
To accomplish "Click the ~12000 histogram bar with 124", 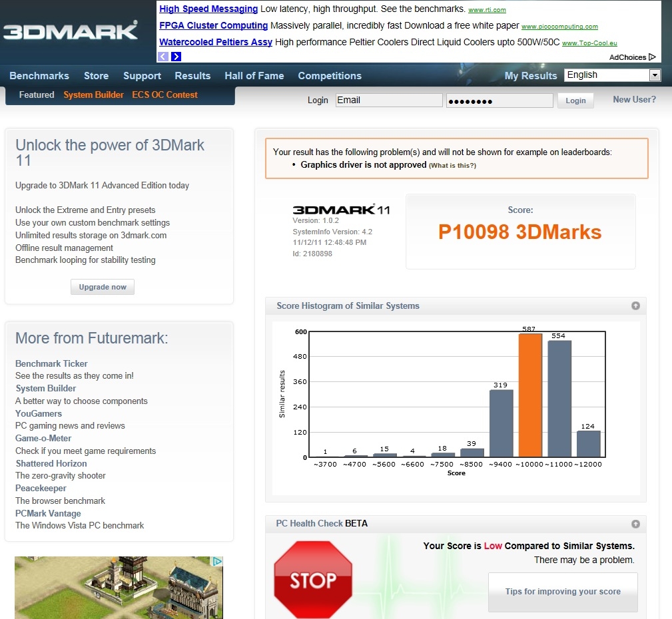I will pyautogui.click(x=589, y=444).
